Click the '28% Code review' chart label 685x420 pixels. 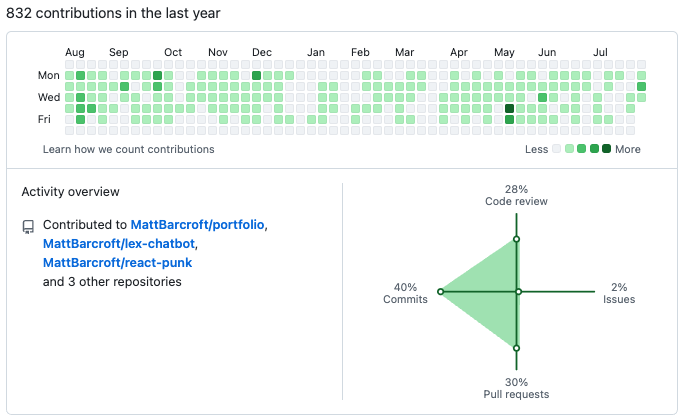point(516,195)
